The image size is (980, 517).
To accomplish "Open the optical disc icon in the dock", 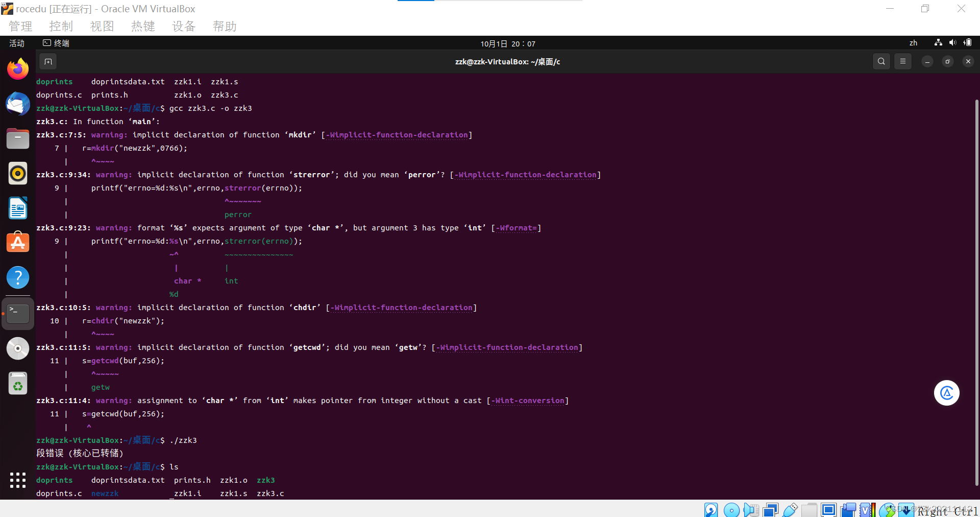I will [x=18, y=348].
